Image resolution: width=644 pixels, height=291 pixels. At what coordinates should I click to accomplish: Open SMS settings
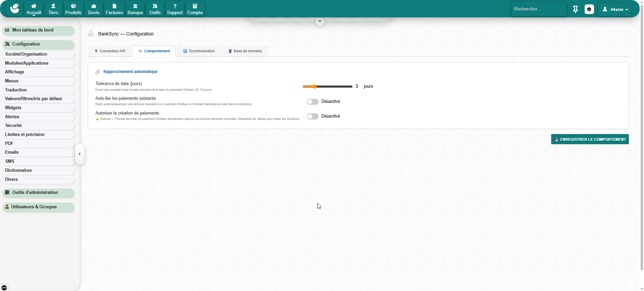(39, 161)
